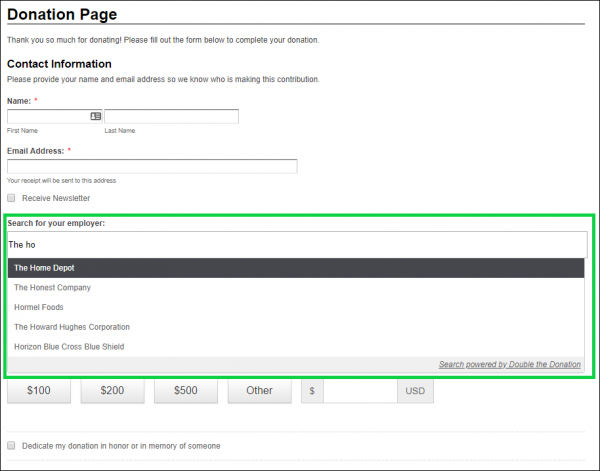Viewport: 600px width, 471px height.
Task: Pick Hormel Foods from the list
Action: (x=296, y=307)
